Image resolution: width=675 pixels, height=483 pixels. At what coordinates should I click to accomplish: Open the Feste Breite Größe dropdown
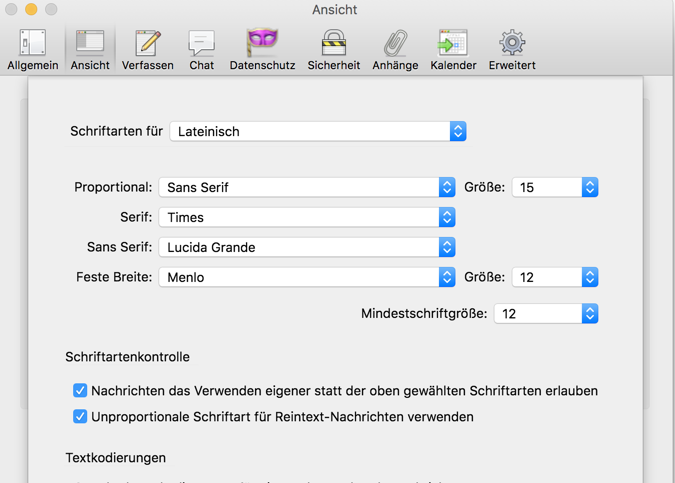[x=555, y=277]
